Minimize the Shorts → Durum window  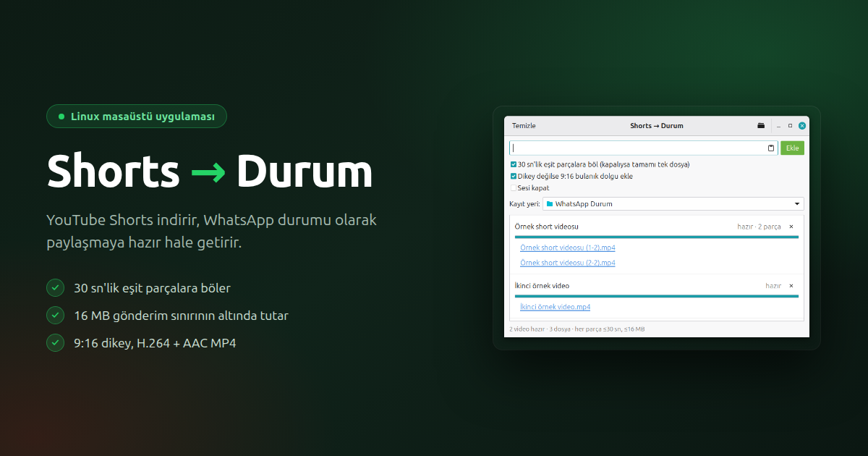tap(778, 126)
